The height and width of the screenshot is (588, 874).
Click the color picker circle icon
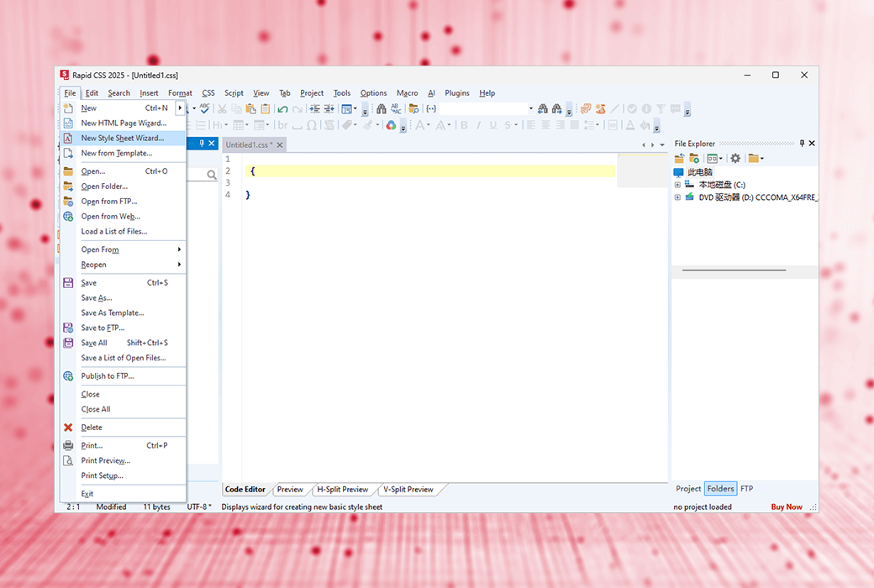point(392,125)
